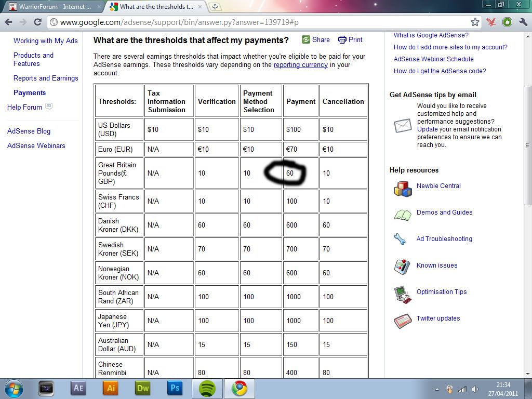The width and height of the screenshot is (532, 399).
Task: Click the Print link
Action: click(355, 39)
